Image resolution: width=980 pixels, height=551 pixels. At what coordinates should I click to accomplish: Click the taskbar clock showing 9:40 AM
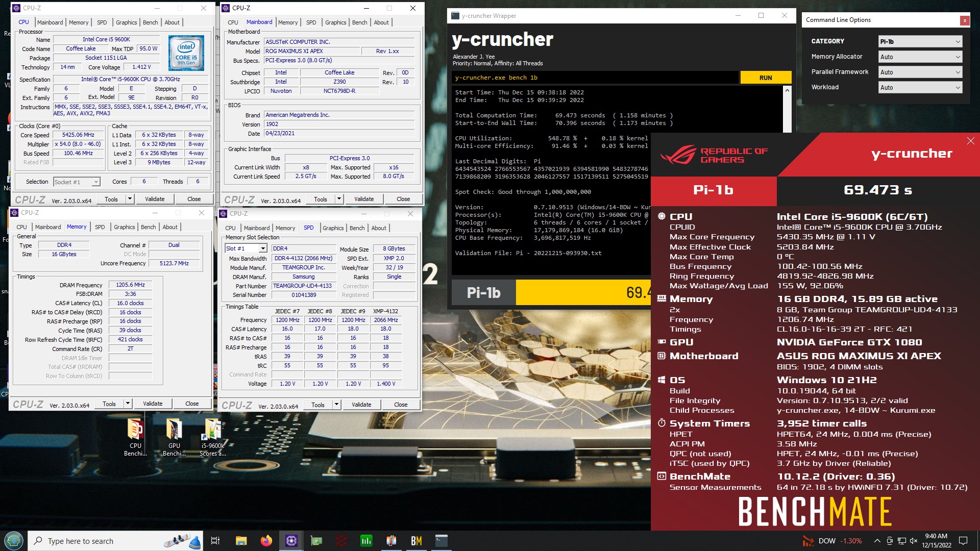(x=936, y=540)
